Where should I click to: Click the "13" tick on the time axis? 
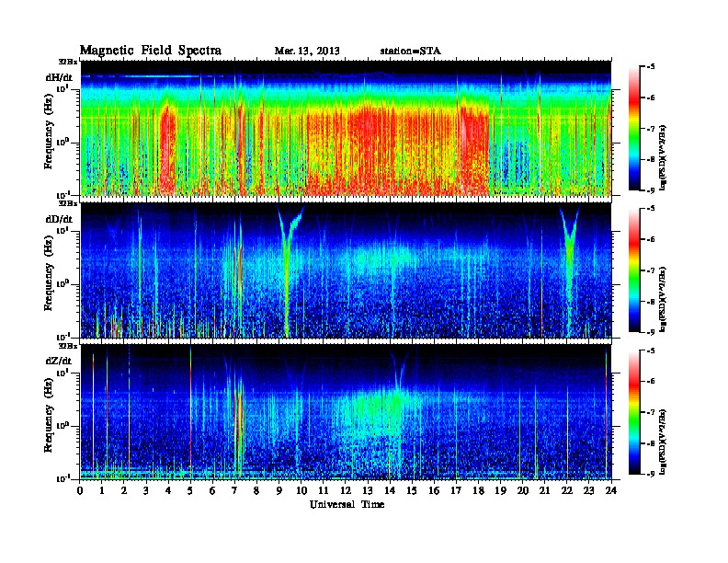coord(368,490)
